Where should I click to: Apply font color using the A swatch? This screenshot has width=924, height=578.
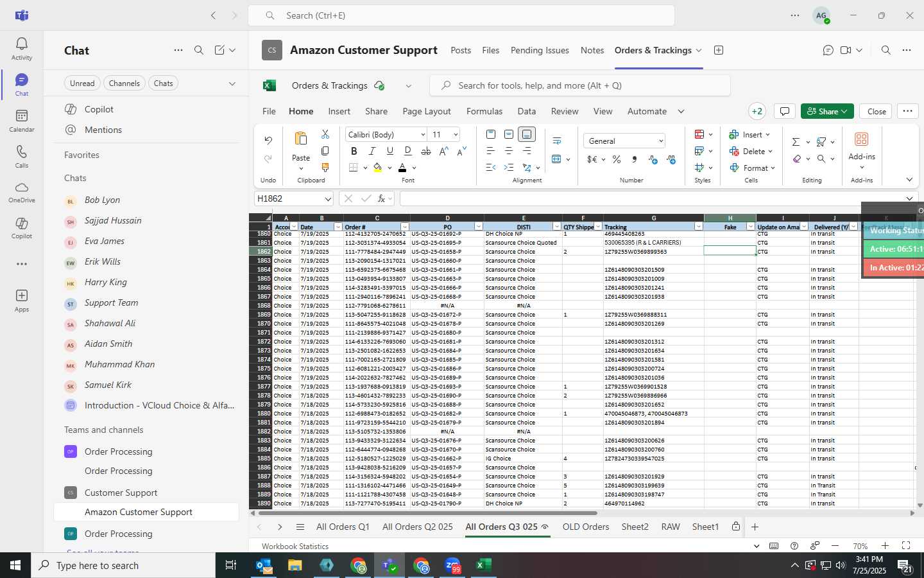coord(402,168)
